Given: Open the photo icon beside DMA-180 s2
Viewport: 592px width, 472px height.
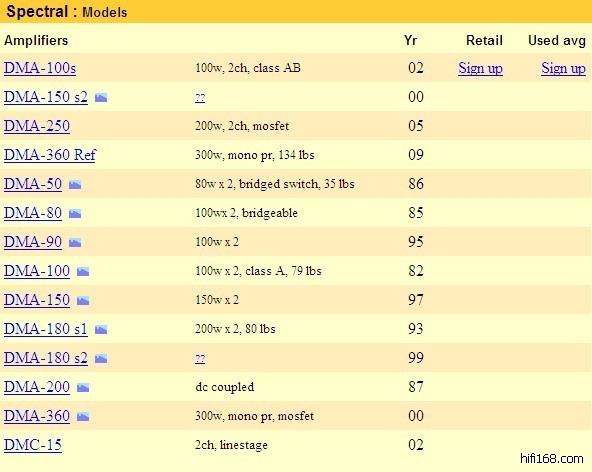Looking at the screenshot, I should click(x=101, y=358).
